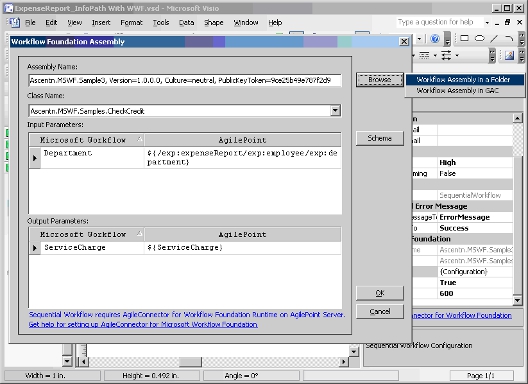Image resolution: width=528 pixels, height=384 pixels.
Task: Sort Output Parameters by Microsoft Workflow column
Action: pos(87,234)
